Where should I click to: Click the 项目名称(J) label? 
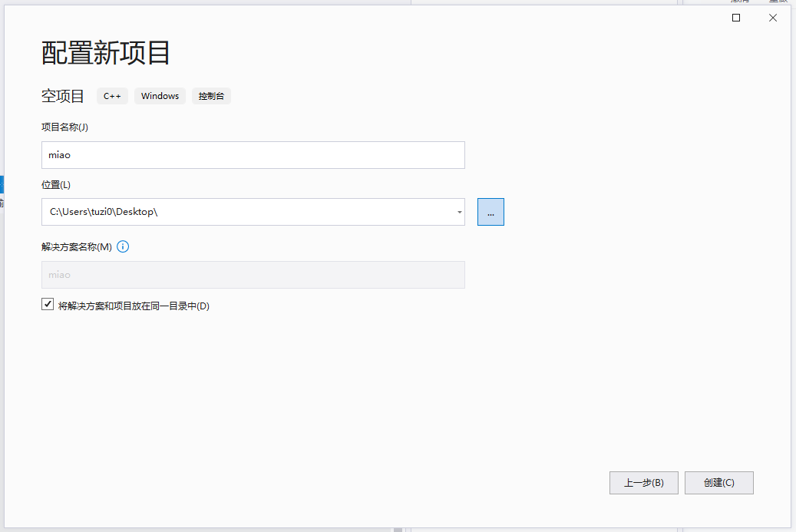65,127
